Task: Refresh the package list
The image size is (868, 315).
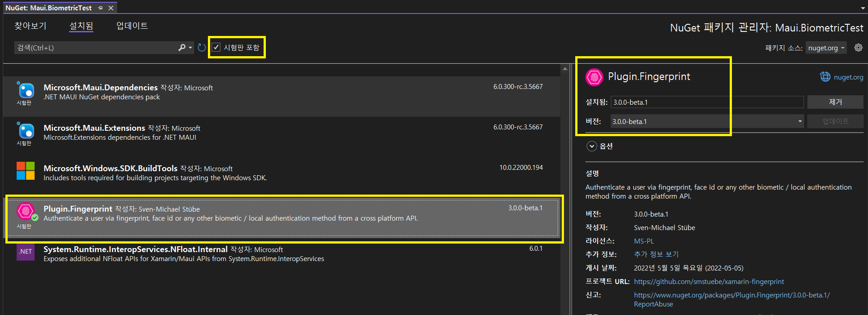Action: tap(202, 48)
